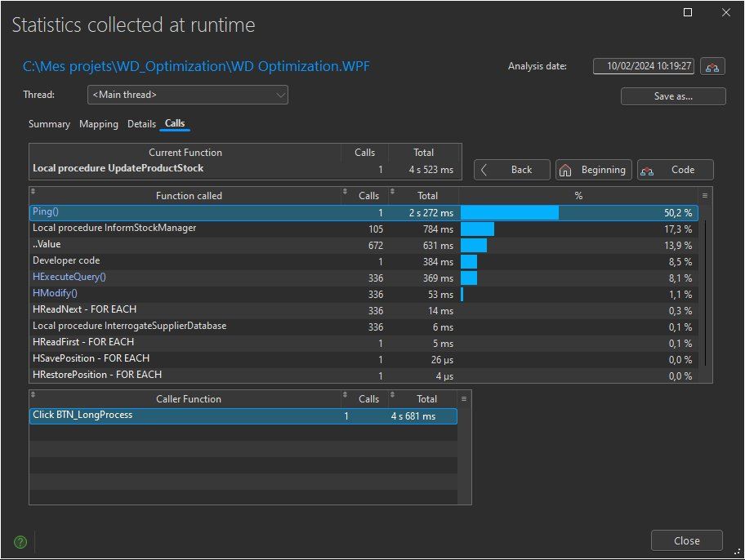Viewport: 745px width, 560px height.
Task: Click the Ping() 50,2 % progress bar
Action: click(x=510, y=212)
